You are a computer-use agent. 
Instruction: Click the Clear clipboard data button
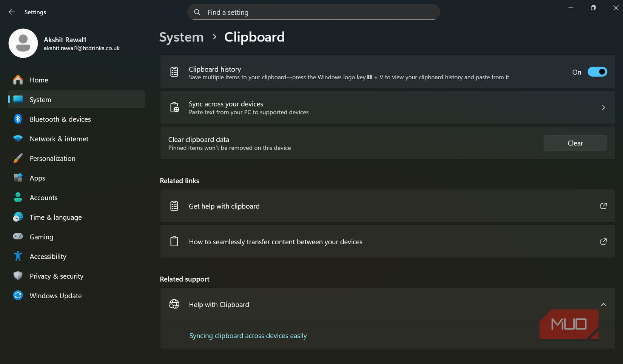pyautogui.click(x=575, y=143)
